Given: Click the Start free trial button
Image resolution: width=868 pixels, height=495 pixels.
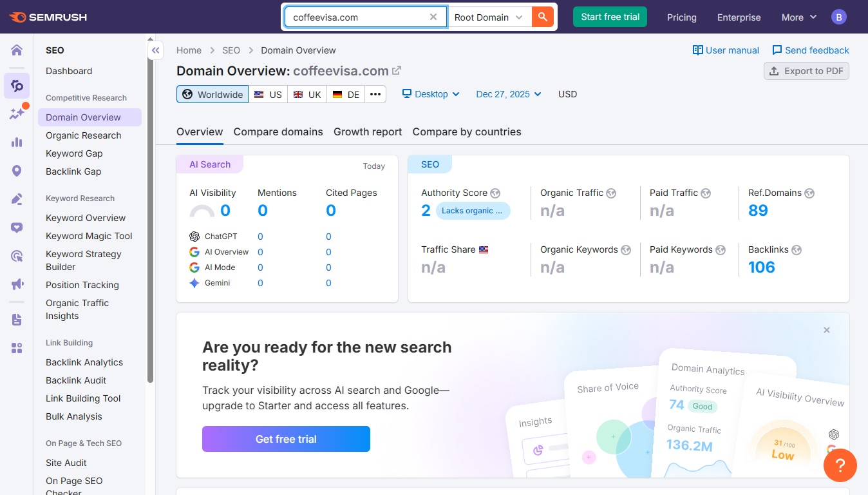Looking at the screenshot, I should (x=610, y=17).
